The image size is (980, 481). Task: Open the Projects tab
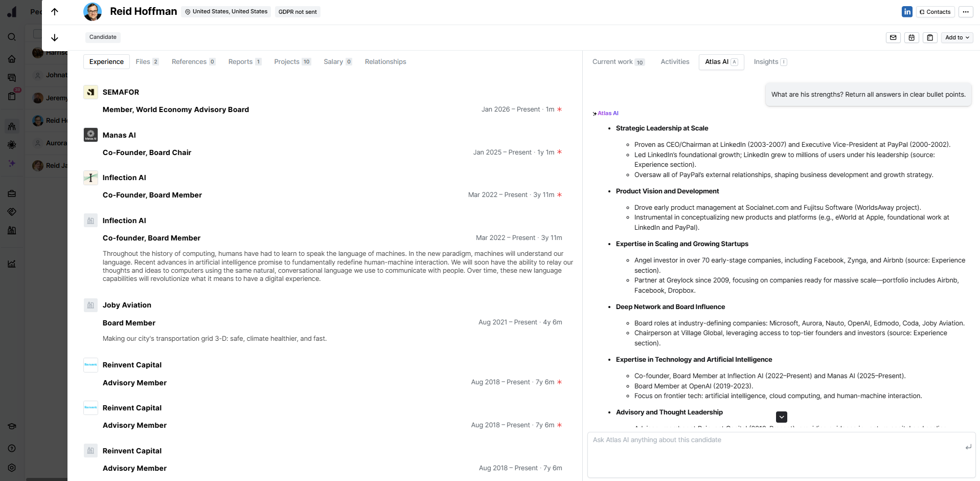292,61
